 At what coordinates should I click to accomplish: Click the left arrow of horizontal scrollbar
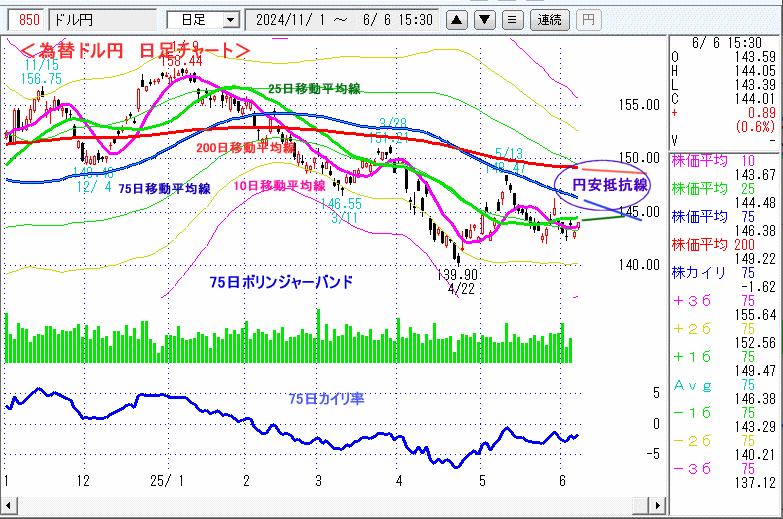click(7, 505)
